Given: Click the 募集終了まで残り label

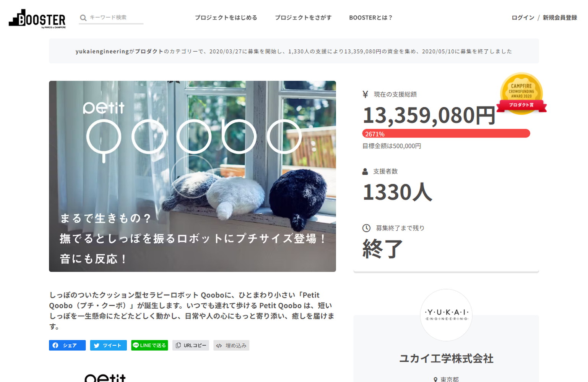Looking at the screenshot, I should 400,228.
